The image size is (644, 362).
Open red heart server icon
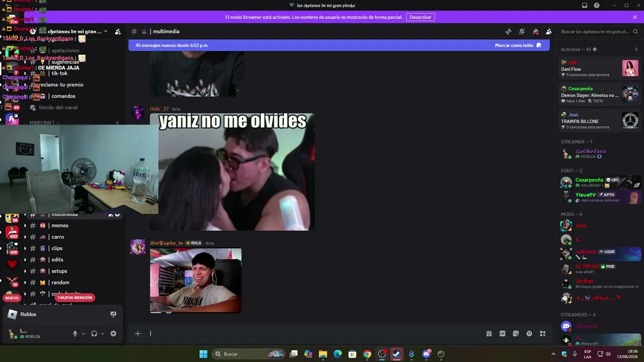point(12,264)
